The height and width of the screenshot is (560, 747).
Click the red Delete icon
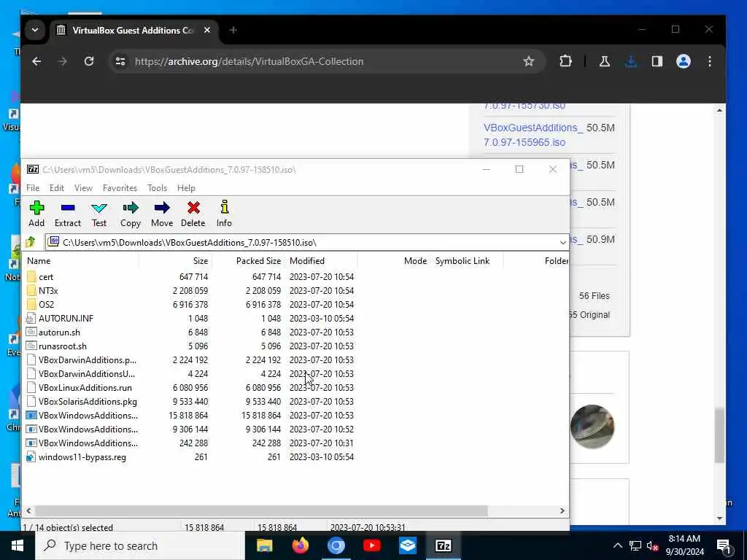[193, 214]
